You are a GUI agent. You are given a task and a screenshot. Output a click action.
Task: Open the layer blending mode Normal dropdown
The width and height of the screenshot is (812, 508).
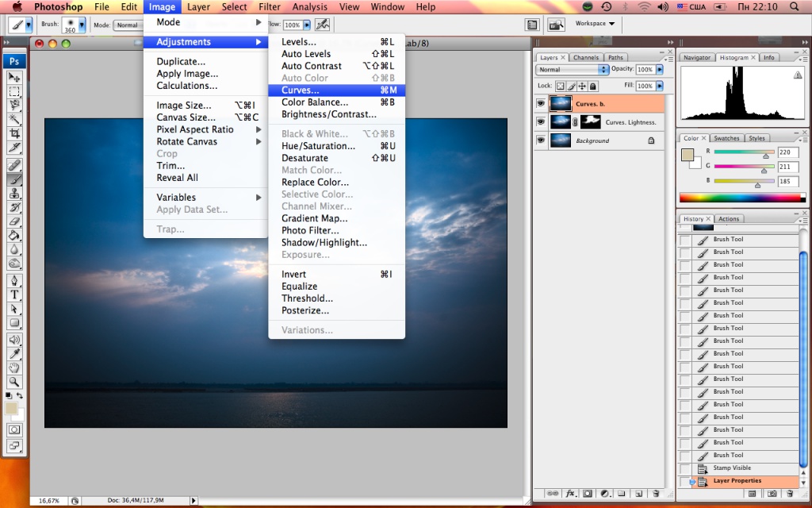point(573,70)
